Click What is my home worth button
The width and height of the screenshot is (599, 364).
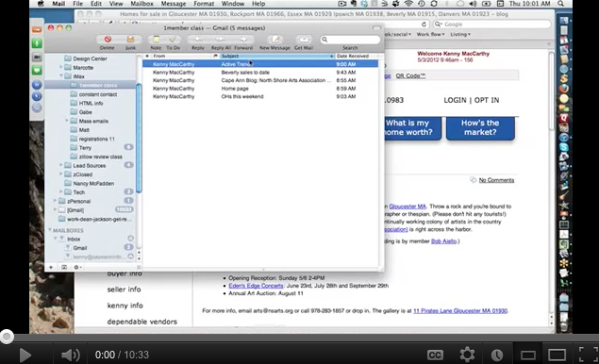(x=412, y=128)
